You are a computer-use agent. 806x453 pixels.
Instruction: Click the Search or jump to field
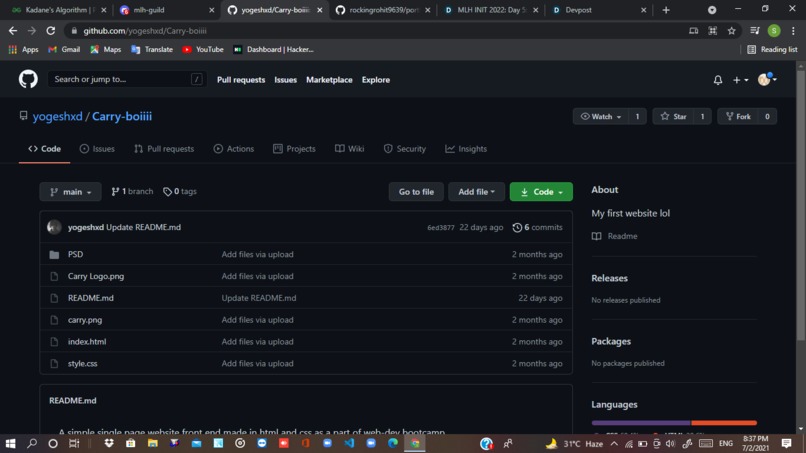point(127,79)
